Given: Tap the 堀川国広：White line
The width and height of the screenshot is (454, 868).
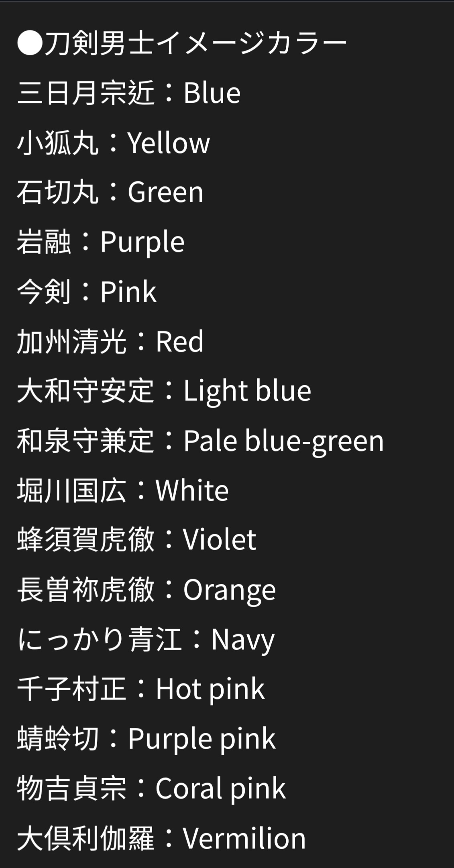Looking at the screenshot, I should pos(123,490).
